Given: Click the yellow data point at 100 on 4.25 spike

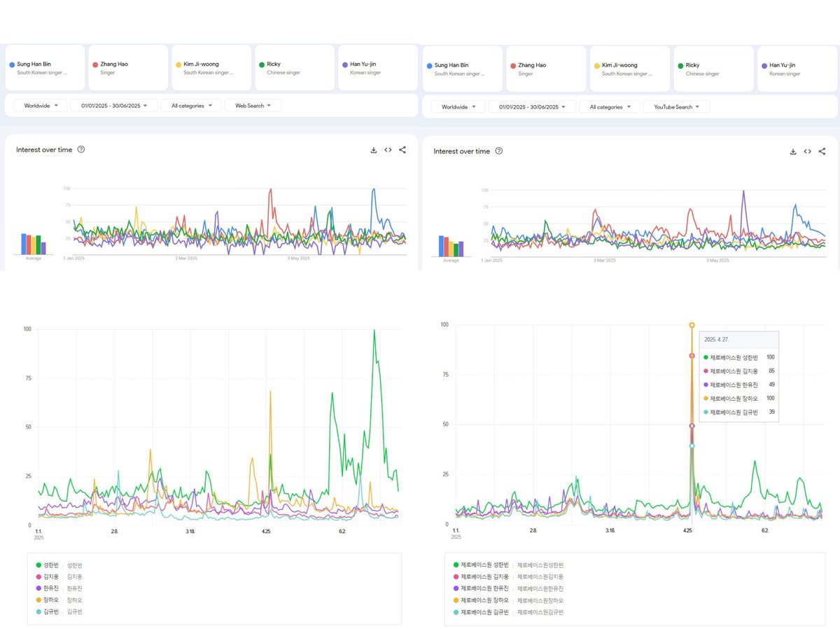Looking at the screenshot, I should click(692, 325).
